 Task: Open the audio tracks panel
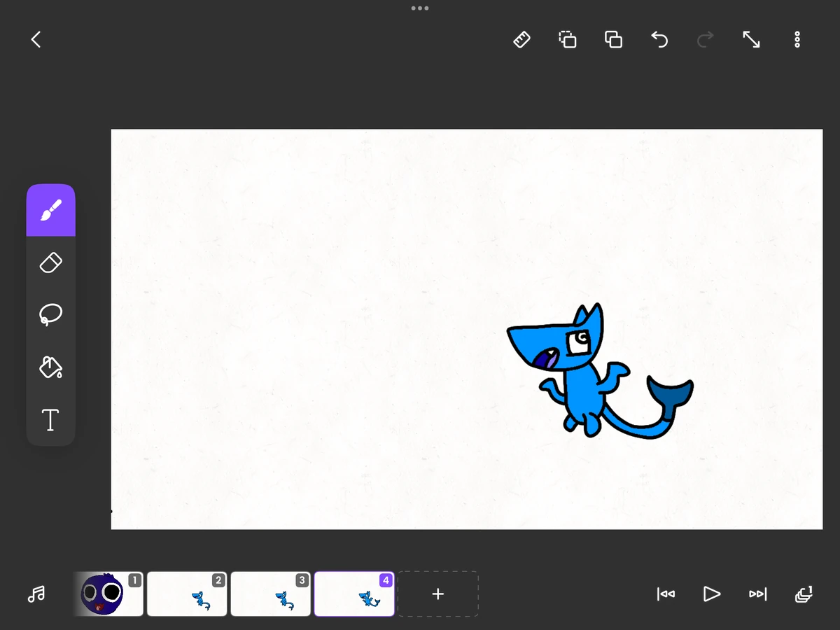[36, 594]
